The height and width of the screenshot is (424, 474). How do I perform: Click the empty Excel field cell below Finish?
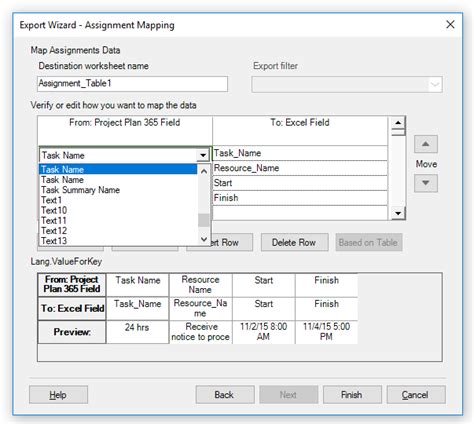[300, 213]
